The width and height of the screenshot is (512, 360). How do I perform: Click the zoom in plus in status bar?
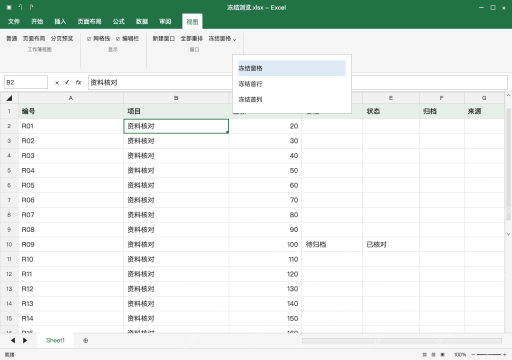coord(505,355)
